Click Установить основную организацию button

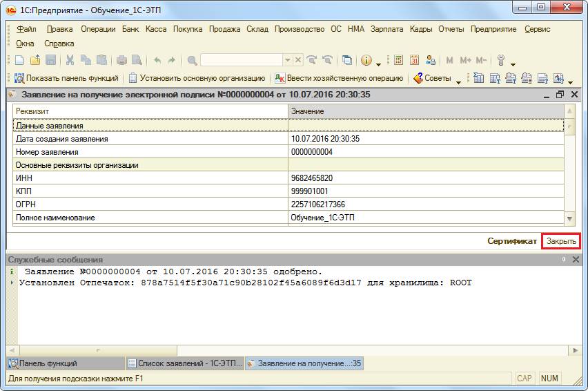point(197,78)
